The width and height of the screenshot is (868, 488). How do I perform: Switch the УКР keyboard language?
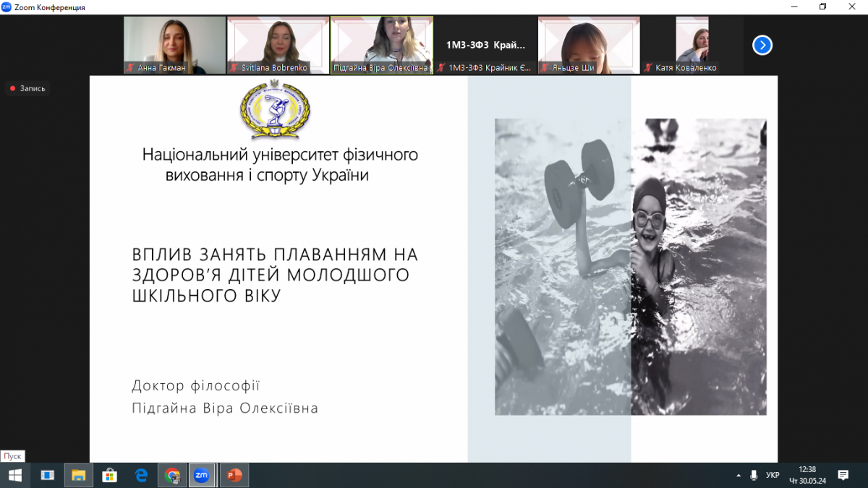[773, 475]
